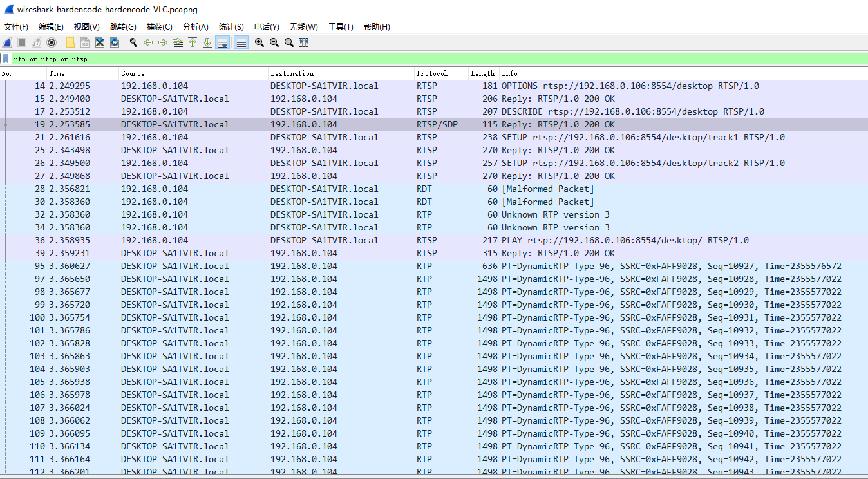
Task: Go to the last packet in the list
Action: tap(207, 42)
